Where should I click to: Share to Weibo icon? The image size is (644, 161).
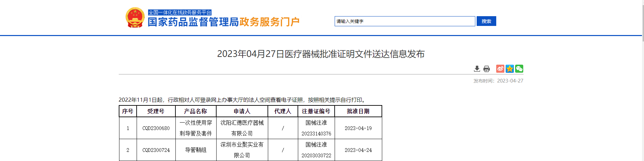500,69
